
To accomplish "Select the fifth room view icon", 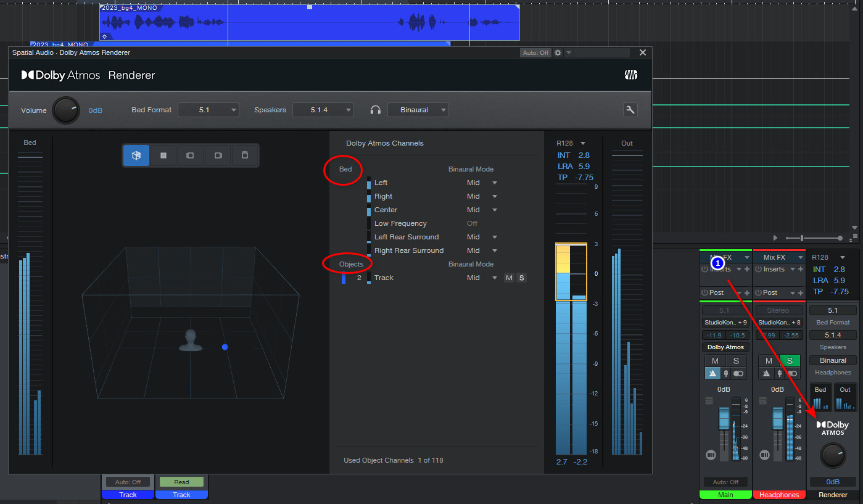I will [245, 155].
